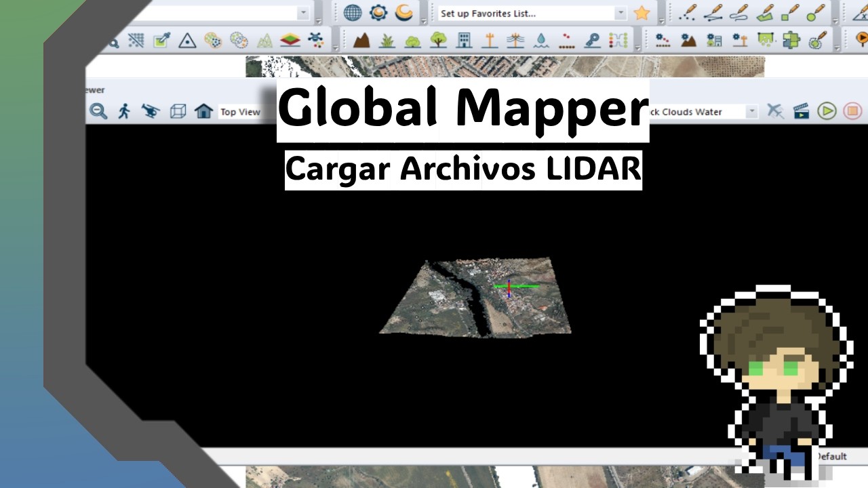This screenshot has height=488, width=868.
Task: Select the water droplet classification icon
Action: click(x=541, y=41)
